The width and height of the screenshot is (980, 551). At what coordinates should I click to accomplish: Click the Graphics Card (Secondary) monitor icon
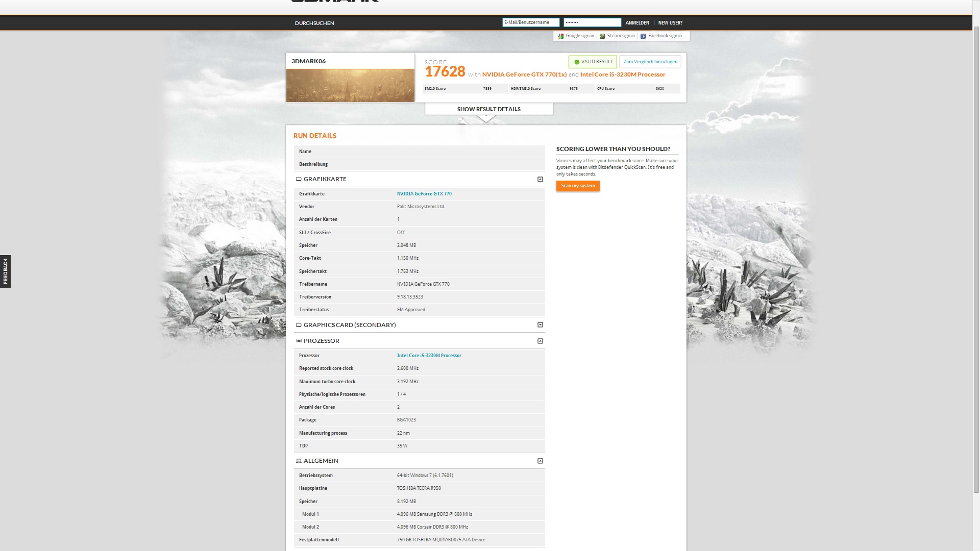click(299, 325)
